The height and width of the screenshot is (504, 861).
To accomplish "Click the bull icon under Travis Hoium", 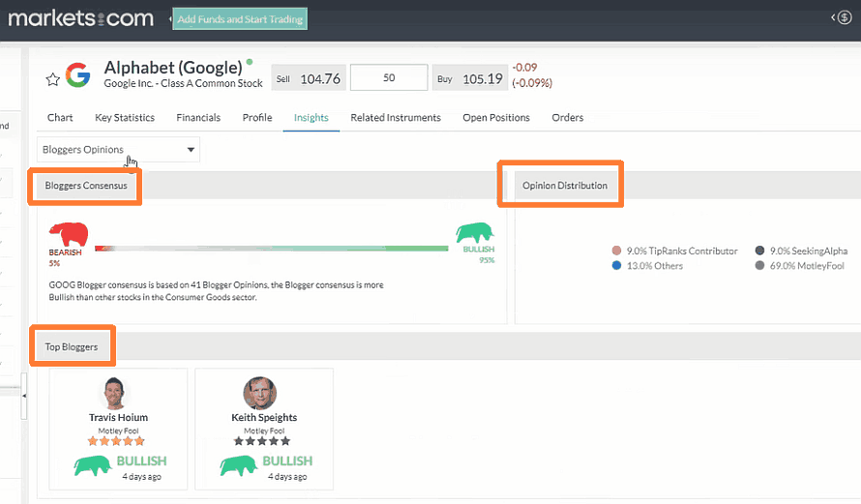I will (92, 465).
